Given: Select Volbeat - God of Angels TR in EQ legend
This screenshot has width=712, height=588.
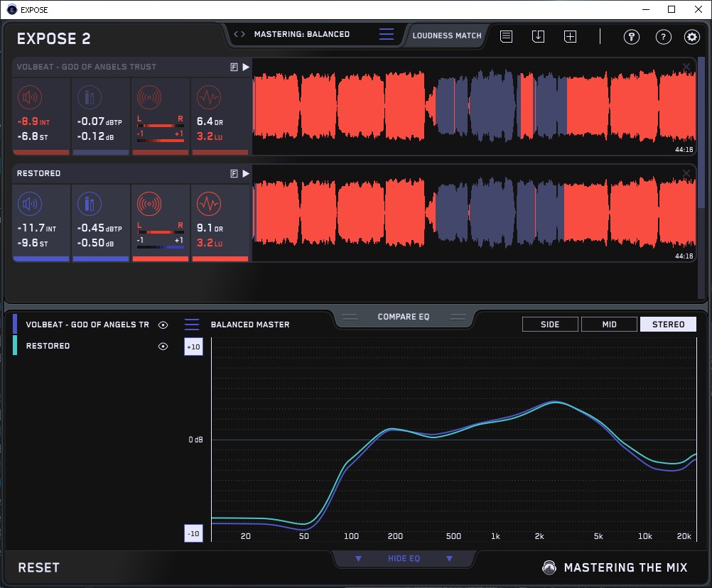Looking at the screenshot, I should pos(87,325).
